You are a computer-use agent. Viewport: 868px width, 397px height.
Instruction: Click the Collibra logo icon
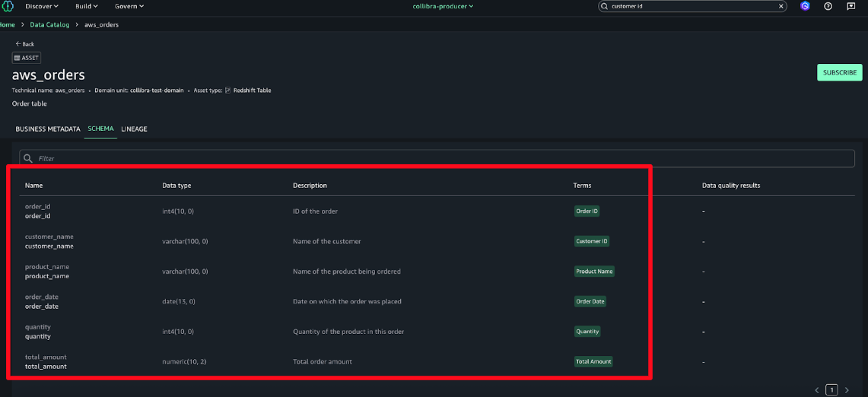(7, 6)
